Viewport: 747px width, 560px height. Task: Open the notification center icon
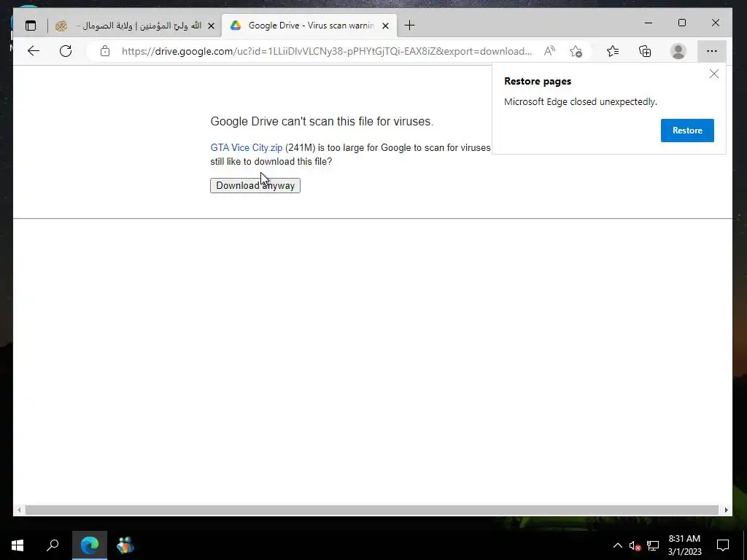(723, 545)
